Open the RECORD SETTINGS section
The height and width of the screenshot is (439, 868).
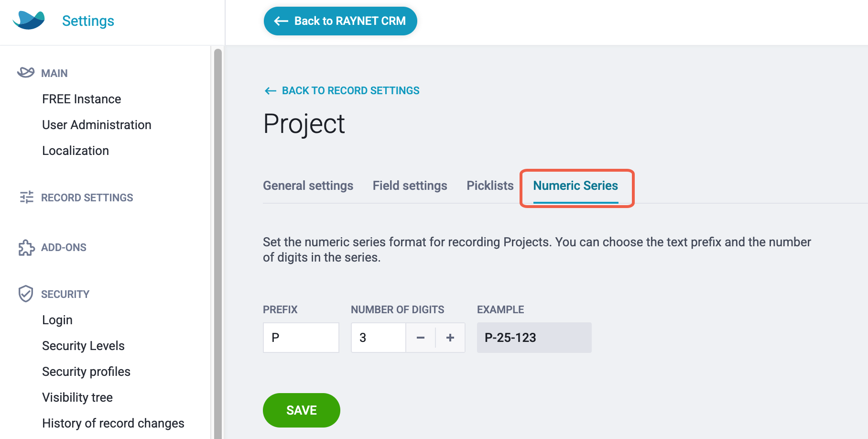[87, 198]
